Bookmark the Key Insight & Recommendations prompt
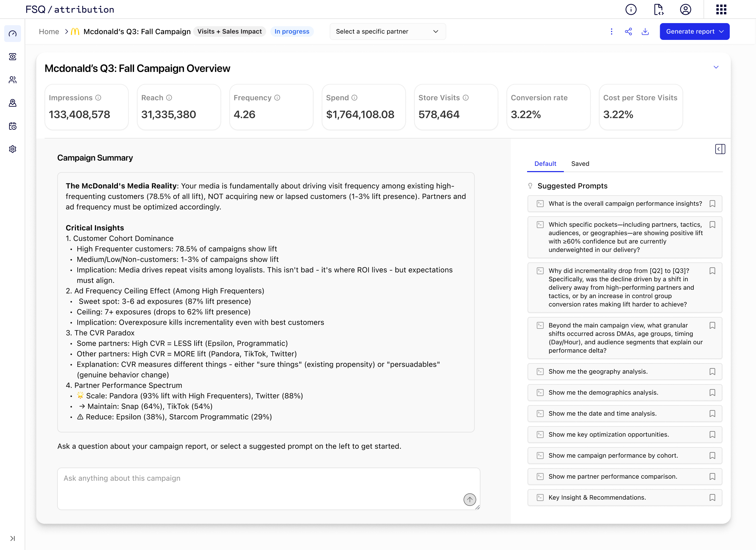The image size is (756, 550). click(x=712, y=498)
